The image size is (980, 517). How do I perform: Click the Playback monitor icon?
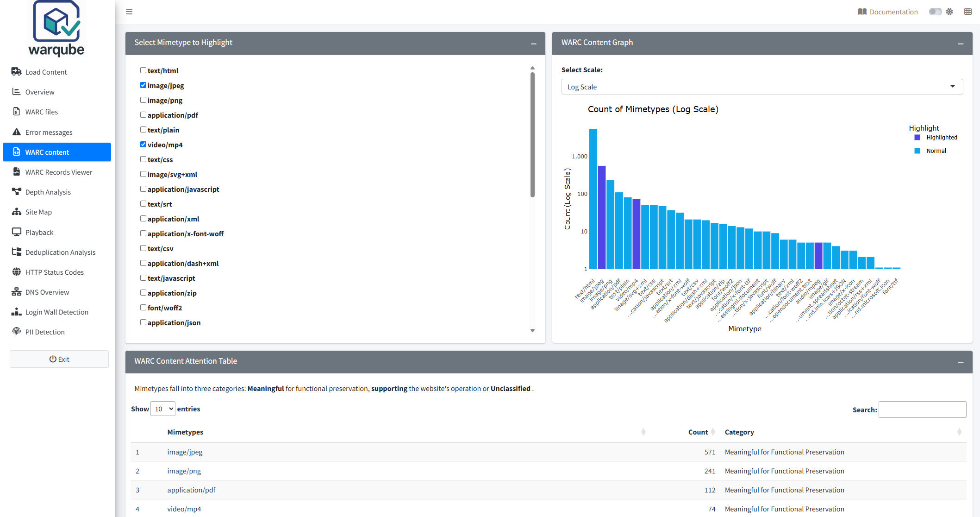[x=17, y=232]
